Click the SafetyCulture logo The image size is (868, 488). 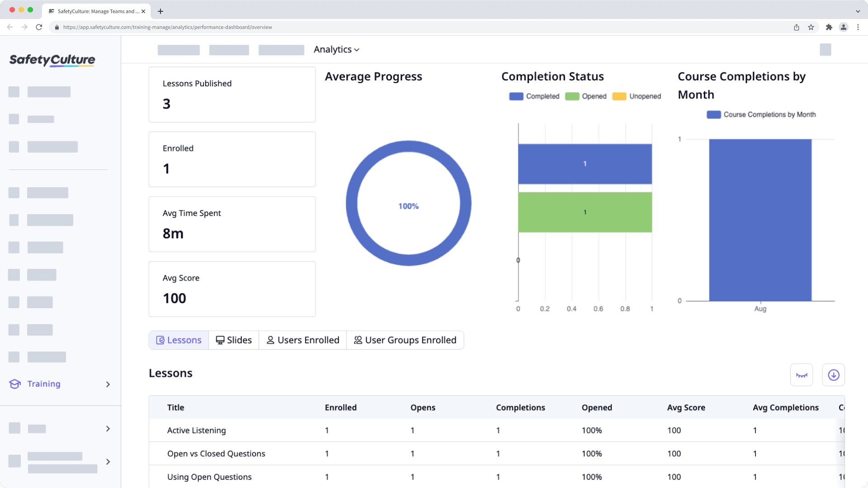[52, 60]
